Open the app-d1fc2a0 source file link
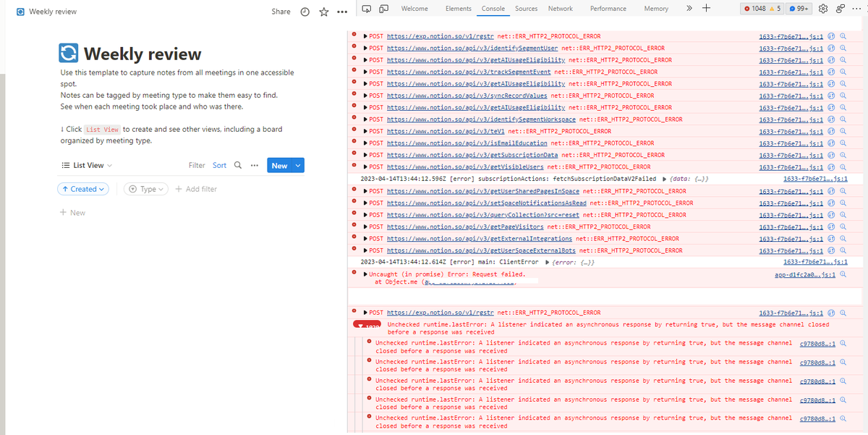Viewport: 868px width, 435px height. pos(804,275)
